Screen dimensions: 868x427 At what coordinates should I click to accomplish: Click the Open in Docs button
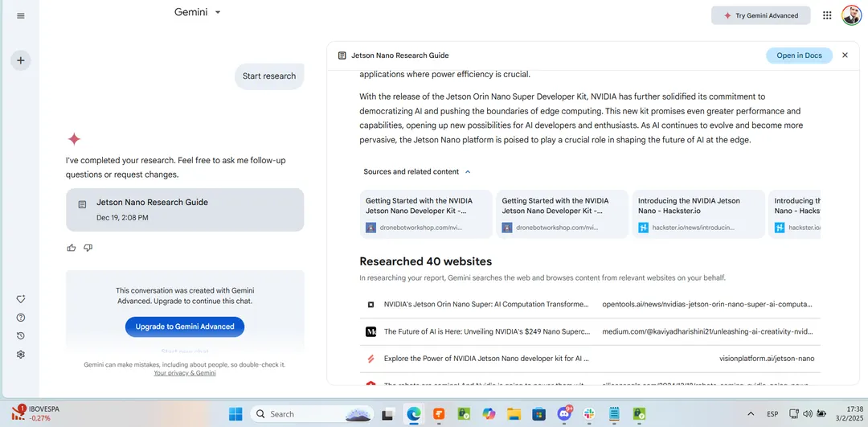(799, 55)
